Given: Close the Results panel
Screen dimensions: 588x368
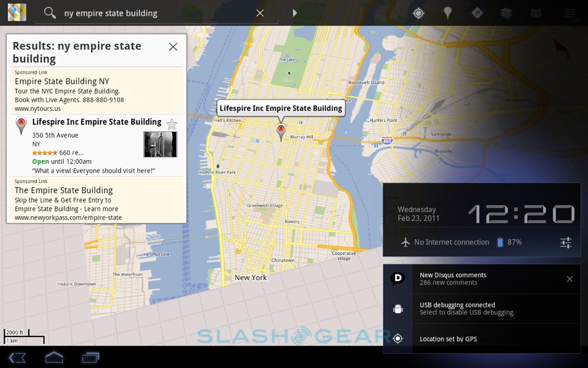Looking at the screenshot, I should (x=173, y=47).
